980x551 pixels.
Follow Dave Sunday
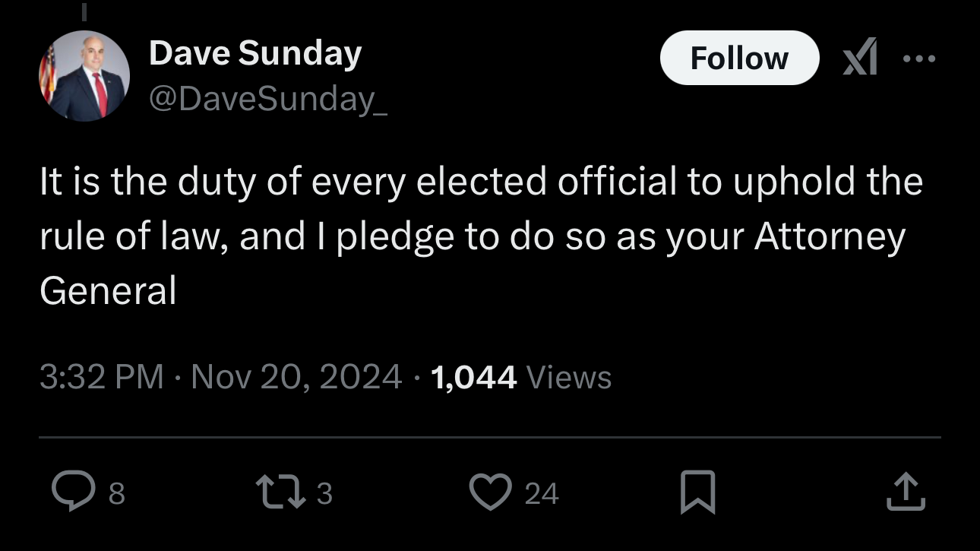click(739, 59)
